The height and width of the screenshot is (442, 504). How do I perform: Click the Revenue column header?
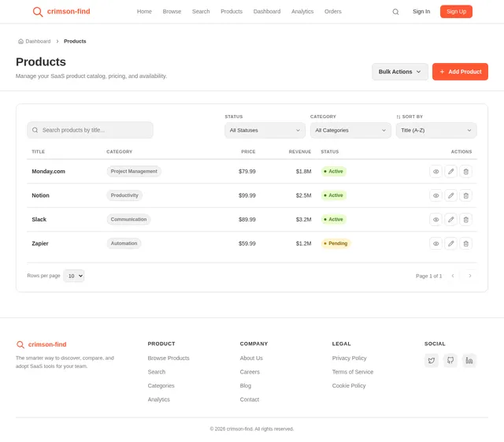[x=299, y=151]
